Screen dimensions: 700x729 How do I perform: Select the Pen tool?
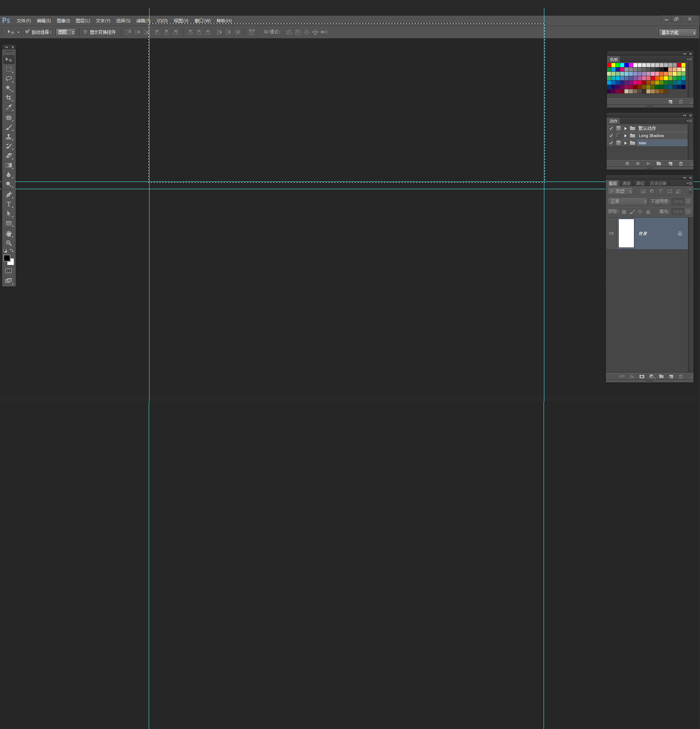[x=8, y=195]
